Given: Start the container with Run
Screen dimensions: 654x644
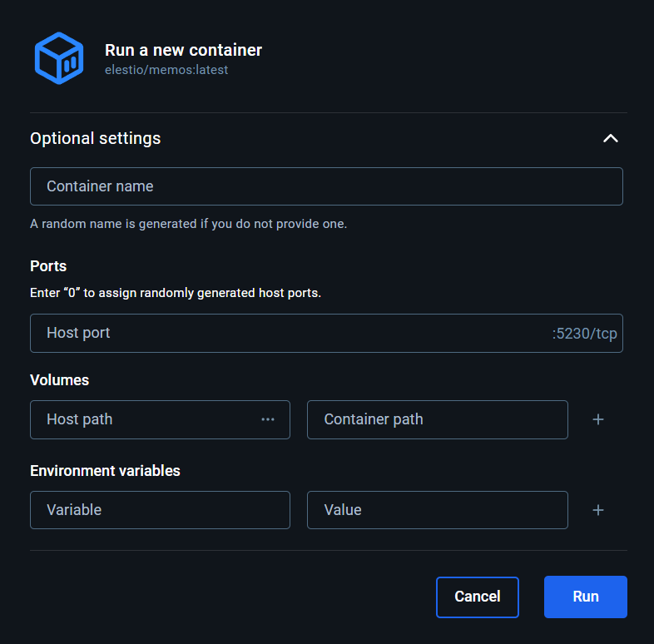Looking at the screenshot, I should pos(585,597).
